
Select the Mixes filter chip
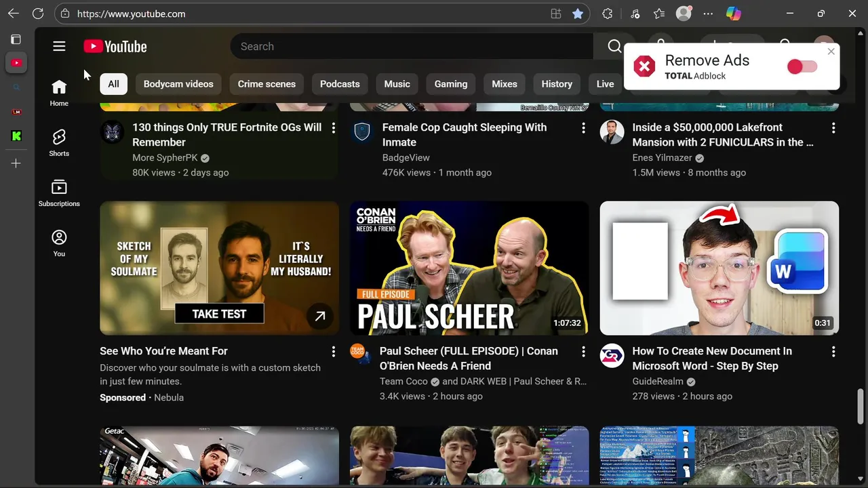pos(505,84)
